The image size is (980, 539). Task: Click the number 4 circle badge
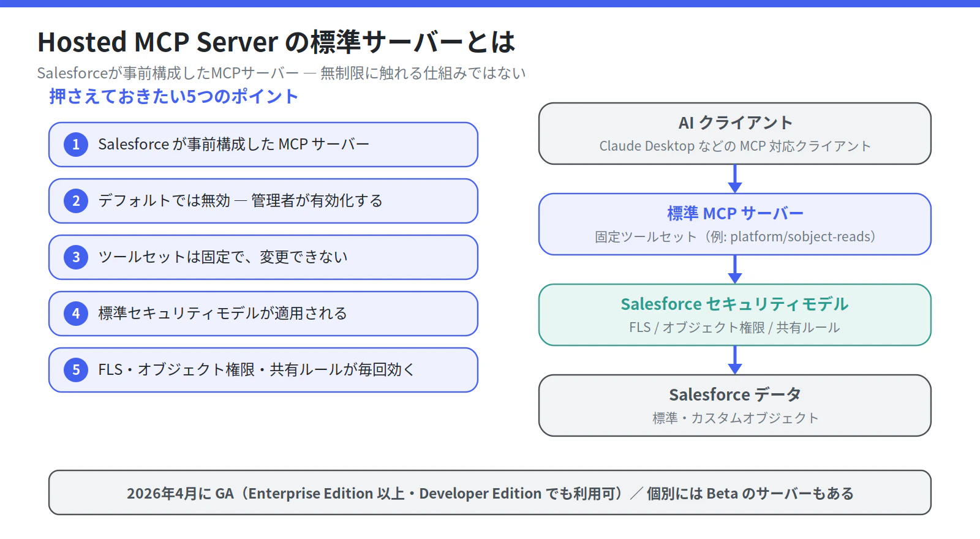76,314
